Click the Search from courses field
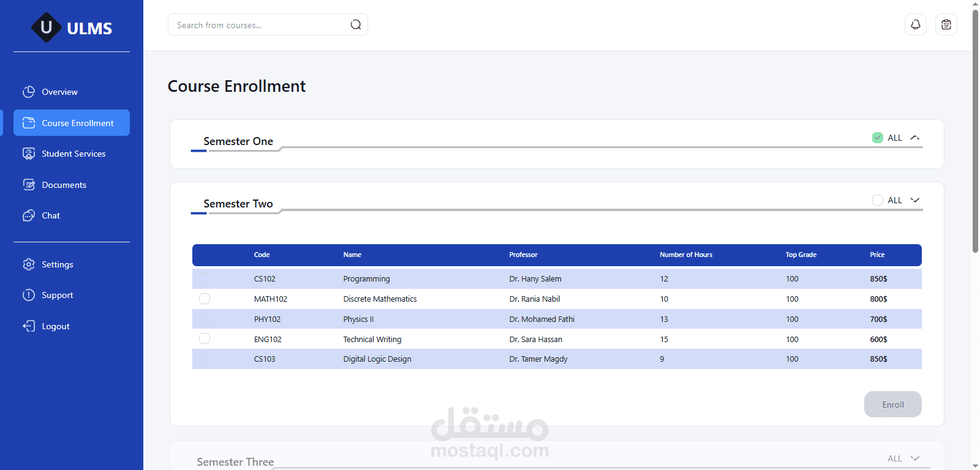980x470 pixels. tap(268, 24)
